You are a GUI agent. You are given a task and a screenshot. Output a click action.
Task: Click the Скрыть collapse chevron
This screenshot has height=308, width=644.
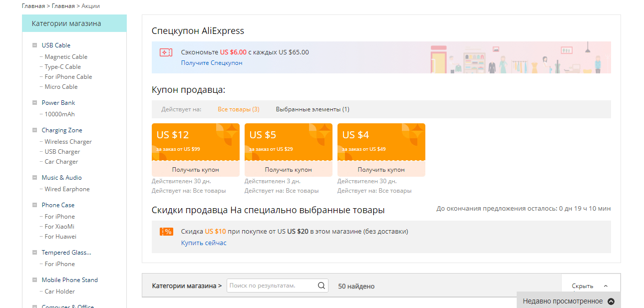pyautogui.click(x=606, y=286)
